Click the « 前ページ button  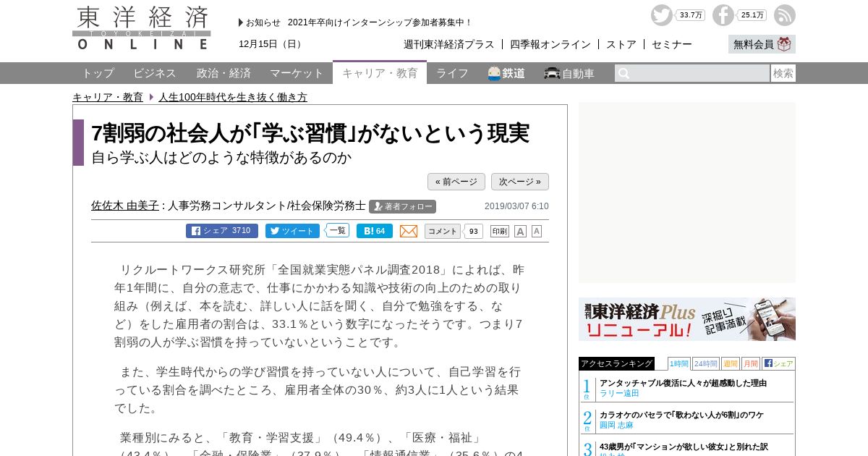[456, 182]
